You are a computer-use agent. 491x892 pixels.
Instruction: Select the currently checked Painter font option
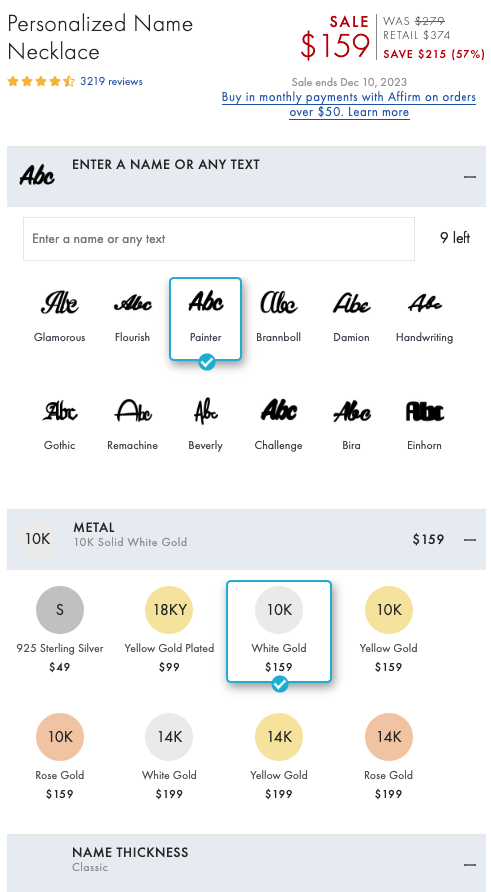tap(205, 319)
